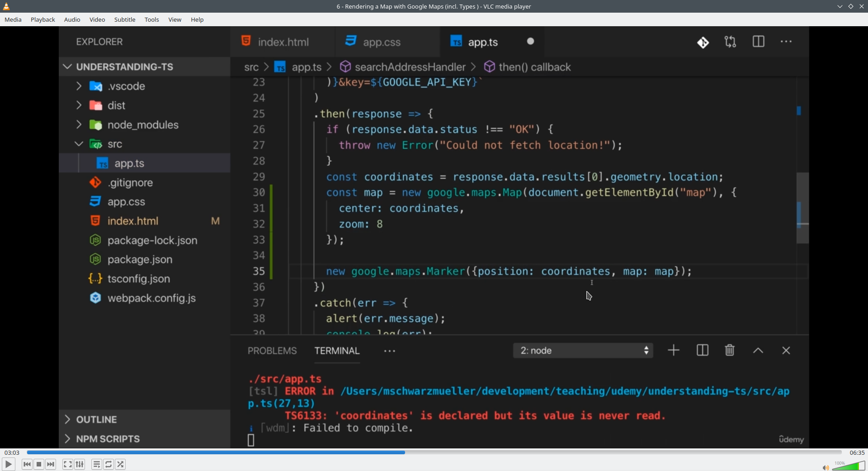
Task: Click the unsaved dot on app.ts tab
Action: click(x=531, y=42)
